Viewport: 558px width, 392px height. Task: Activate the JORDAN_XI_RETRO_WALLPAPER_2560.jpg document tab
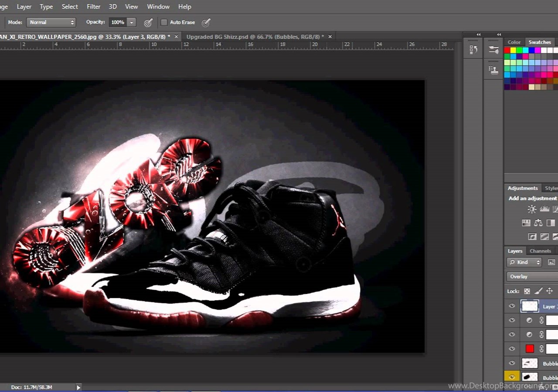point(85,37)
